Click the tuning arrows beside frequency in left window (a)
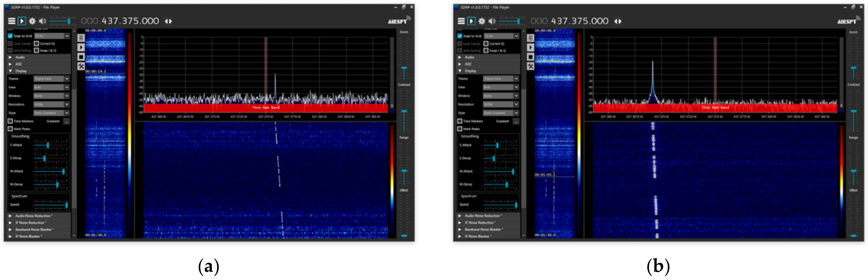This screenshot has height=280, width=868. pos(168,21)
